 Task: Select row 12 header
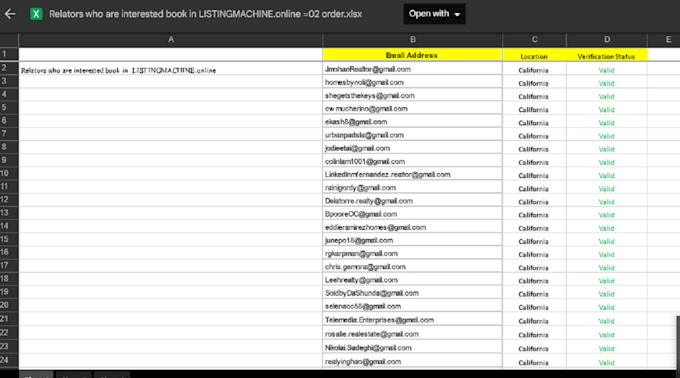pyautogui.click(x=9, y=200)
